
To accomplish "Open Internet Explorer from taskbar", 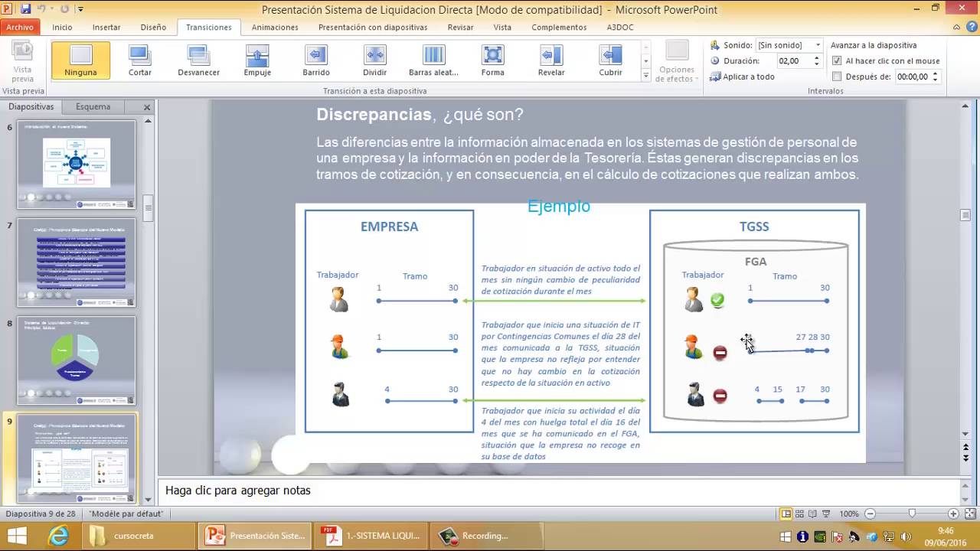I will (x=58, y=536).
